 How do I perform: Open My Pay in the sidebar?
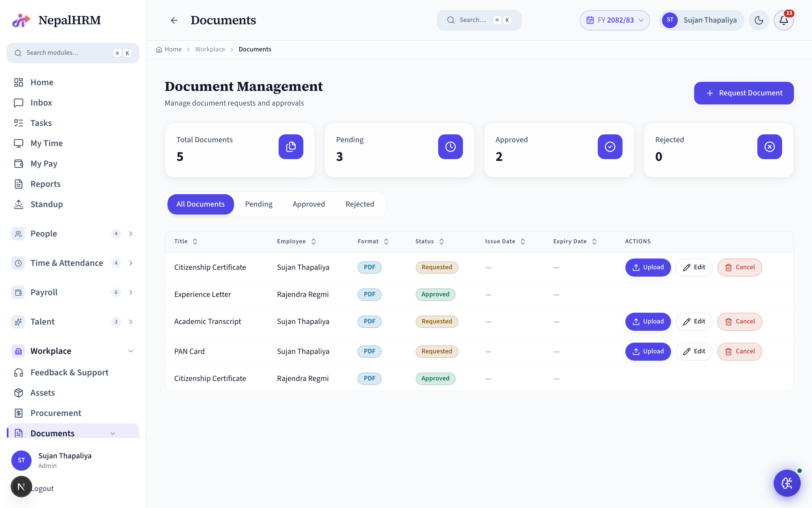[73, 164]
